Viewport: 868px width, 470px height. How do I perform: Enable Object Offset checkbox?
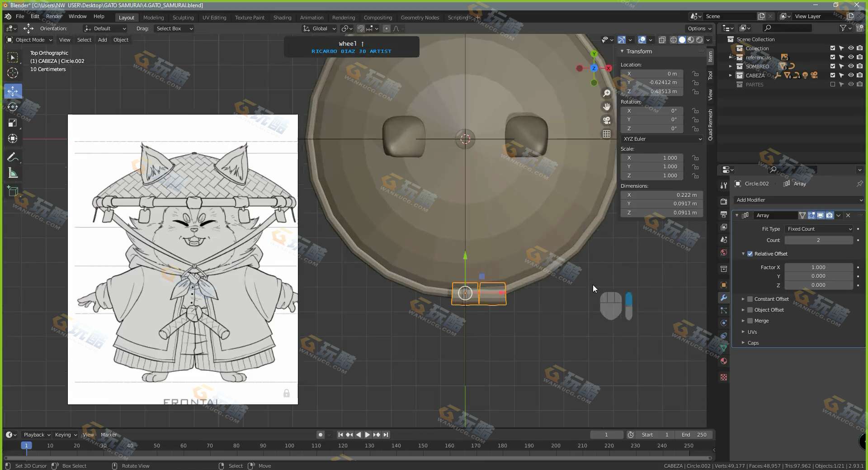coord(750,310)
